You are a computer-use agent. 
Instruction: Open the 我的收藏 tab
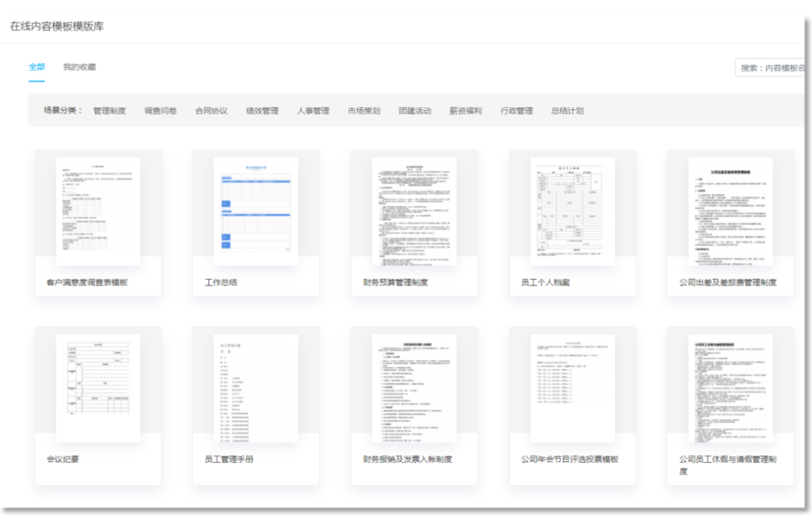click(x=79, y=67)
